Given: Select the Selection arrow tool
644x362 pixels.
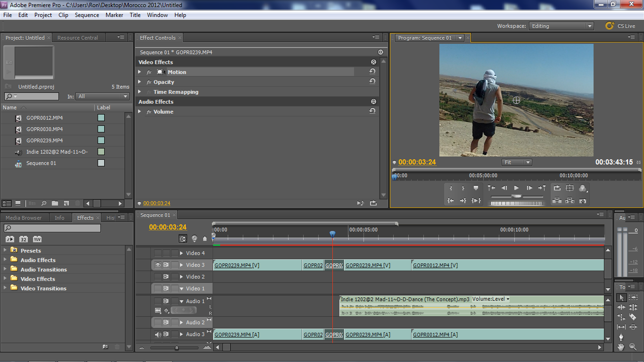Looking at the screenshot, I should (x=621, y=297).
